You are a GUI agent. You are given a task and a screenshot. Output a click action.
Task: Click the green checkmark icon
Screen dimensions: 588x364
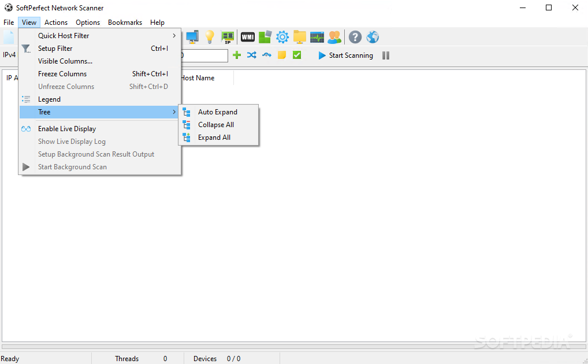coord(297,55)
